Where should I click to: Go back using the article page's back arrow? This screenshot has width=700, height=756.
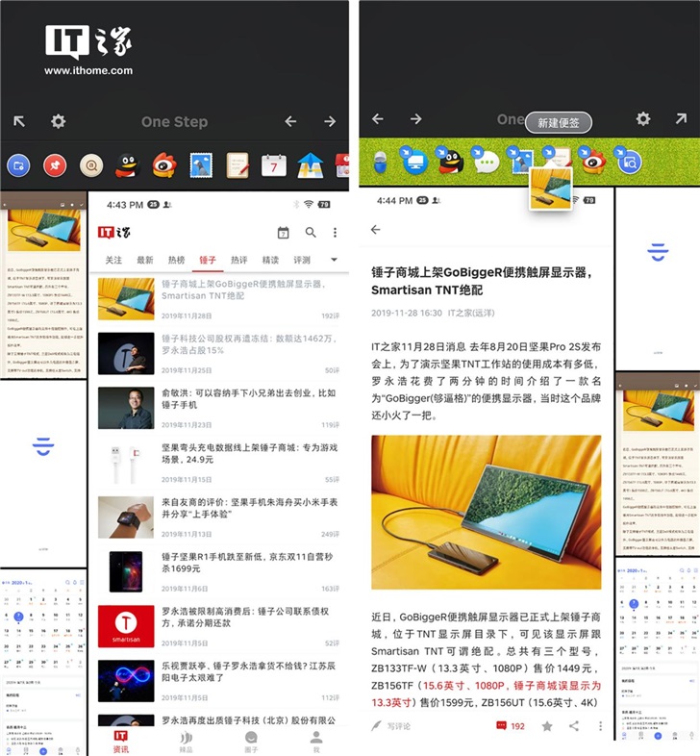tap(376, 230)
